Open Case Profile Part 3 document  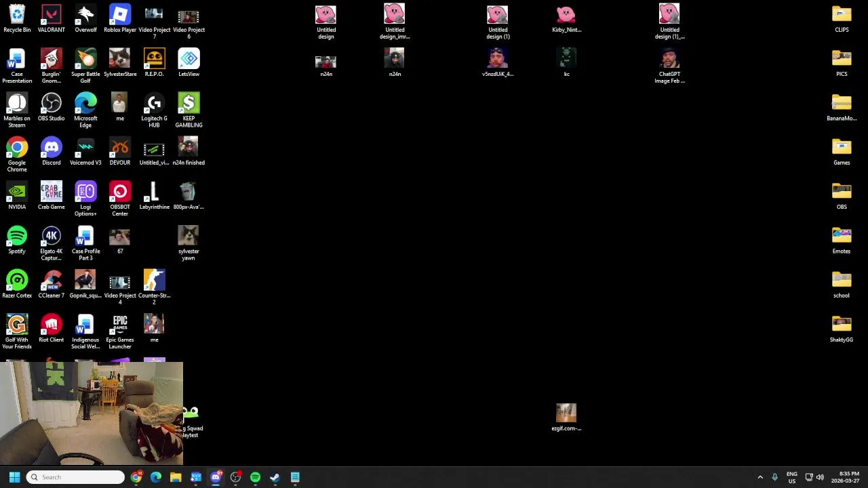coord(85,243)
